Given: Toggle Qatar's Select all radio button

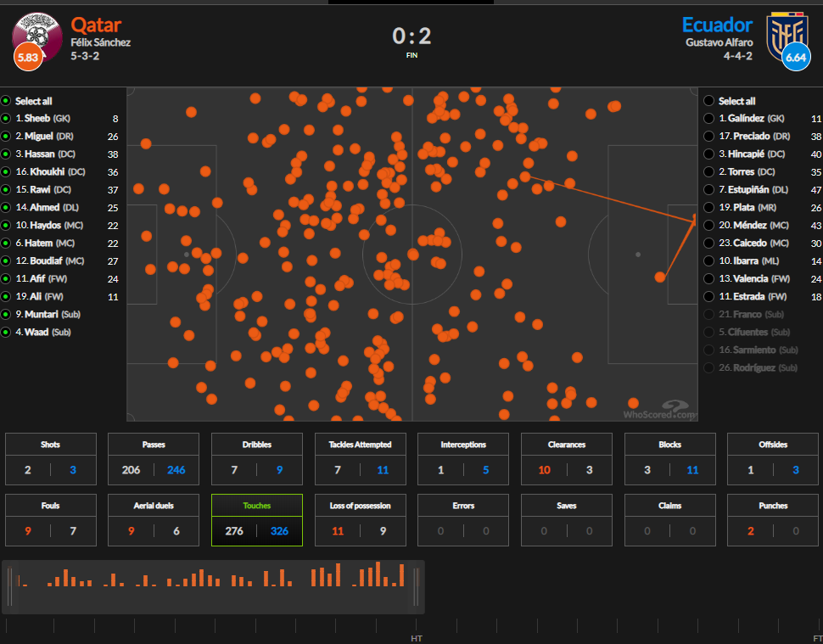Looking at the screenshot, I should click(x=6, y=101).
